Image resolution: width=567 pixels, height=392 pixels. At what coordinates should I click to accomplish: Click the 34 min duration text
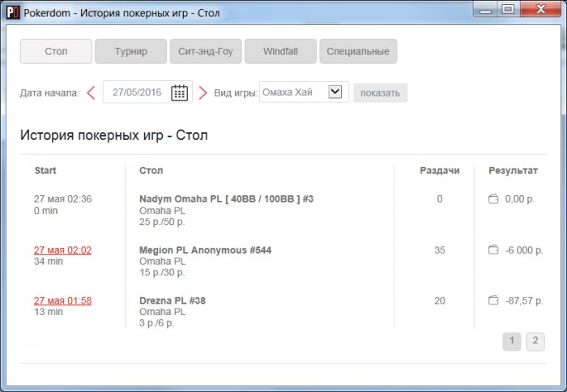click(x=49, y=261)
